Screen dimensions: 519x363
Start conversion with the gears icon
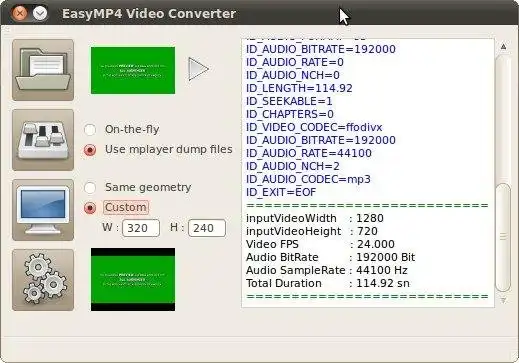43,280
